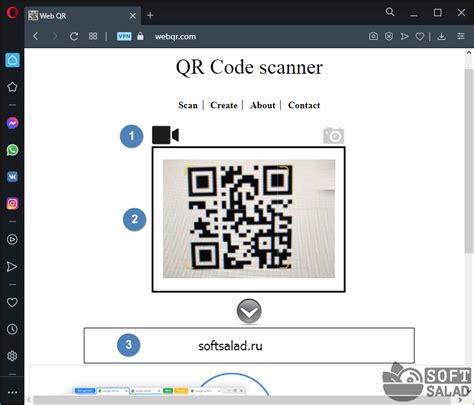Open the heart pinboards icon in the sidebar
The image size is (474, 405).
pyautogui.click(x=12, y=302)
